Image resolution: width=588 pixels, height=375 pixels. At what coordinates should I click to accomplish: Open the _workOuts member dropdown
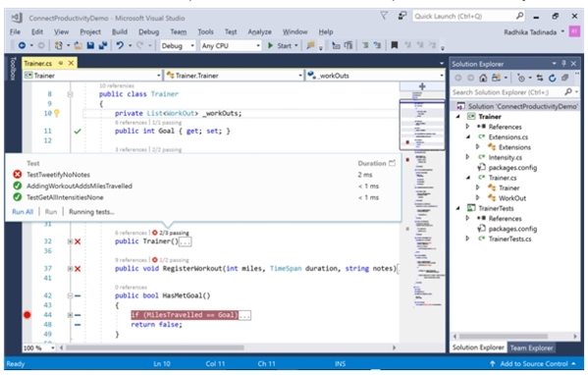click(375, 76)
